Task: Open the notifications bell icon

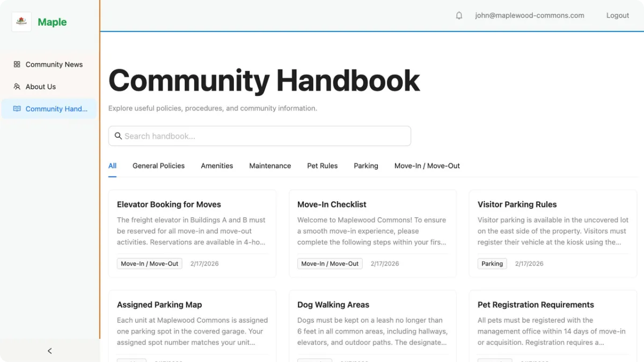Action: point(459,15)
